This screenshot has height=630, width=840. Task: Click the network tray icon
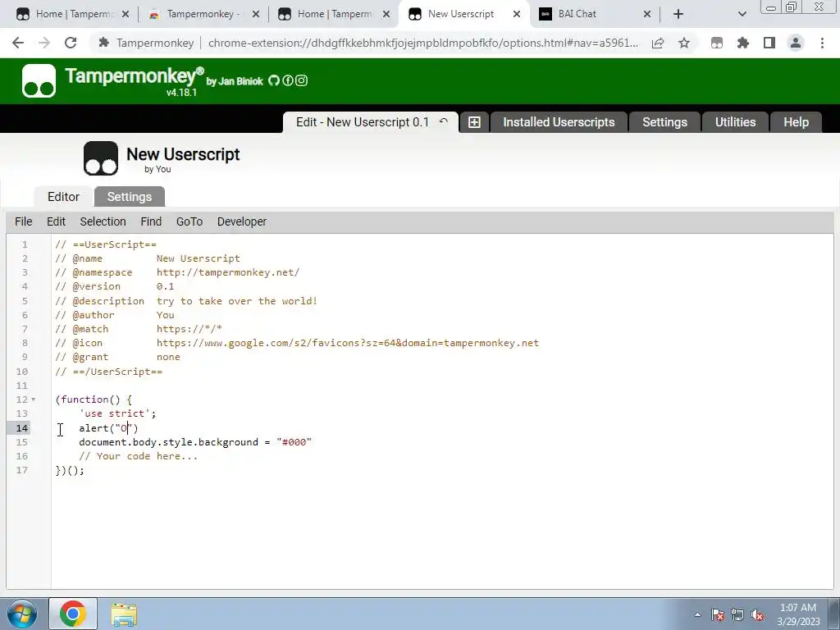pyautogui.click(x=737, y=615)
